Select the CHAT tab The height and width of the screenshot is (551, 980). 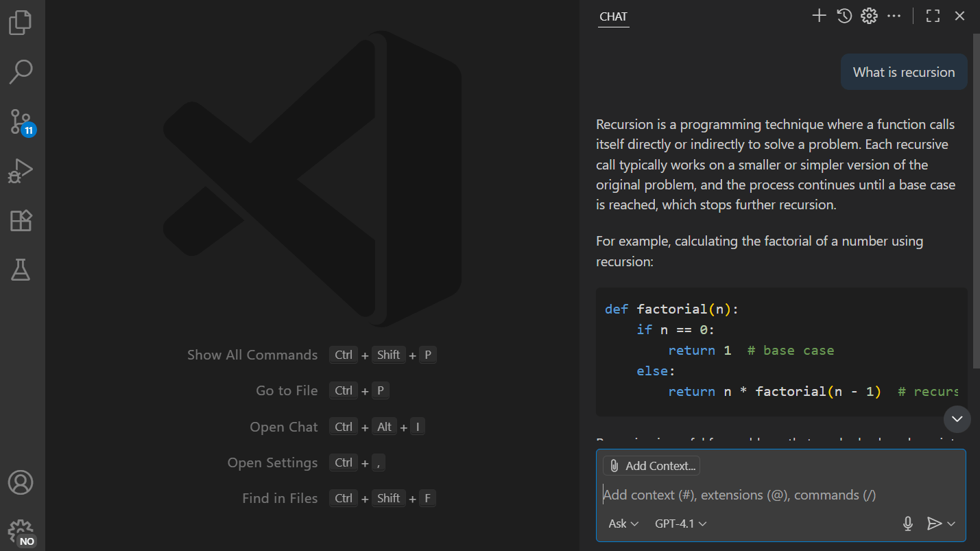point(612,16)
